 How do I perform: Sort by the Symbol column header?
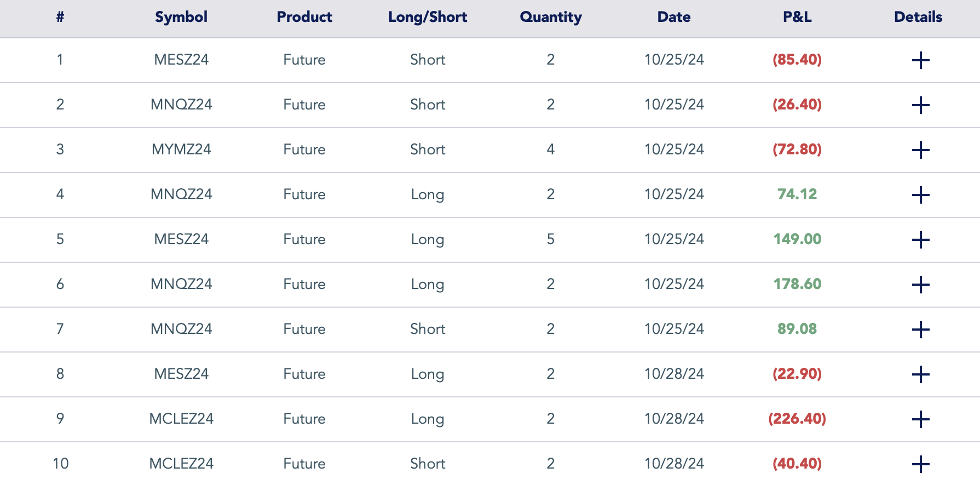181,17
